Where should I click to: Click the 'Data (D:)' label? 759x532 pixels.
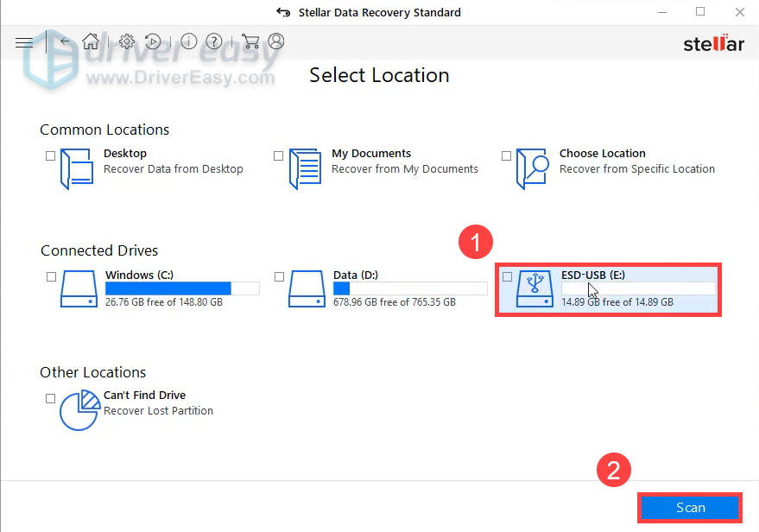[356, 275]
